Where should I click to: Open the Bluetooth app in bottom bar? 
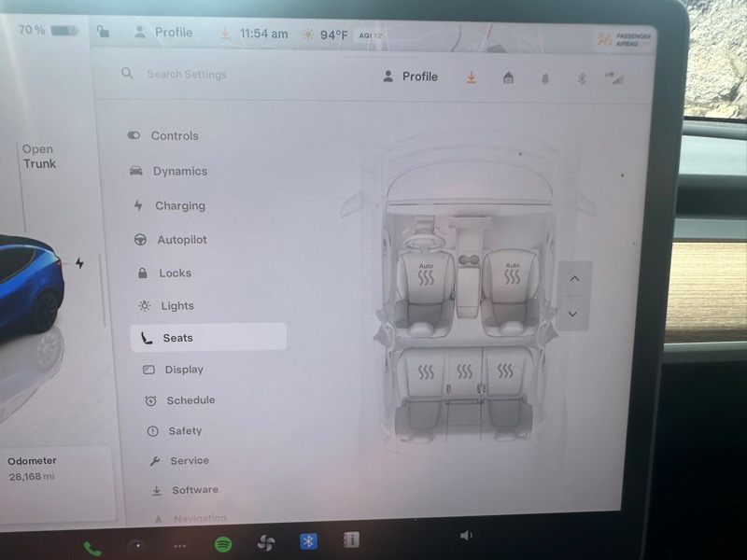(308, 541)
